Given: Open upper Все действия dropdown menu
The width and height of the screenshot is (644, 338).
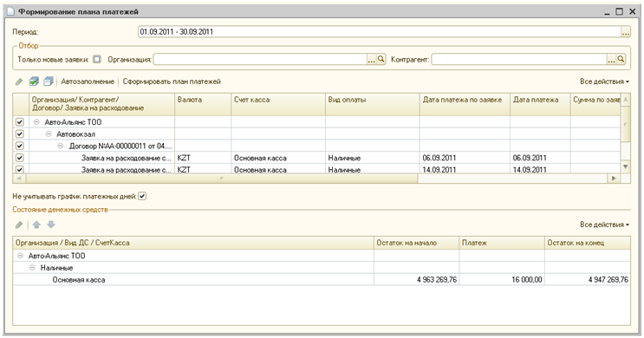Looking at the screenshot, I should coord(604,81).
